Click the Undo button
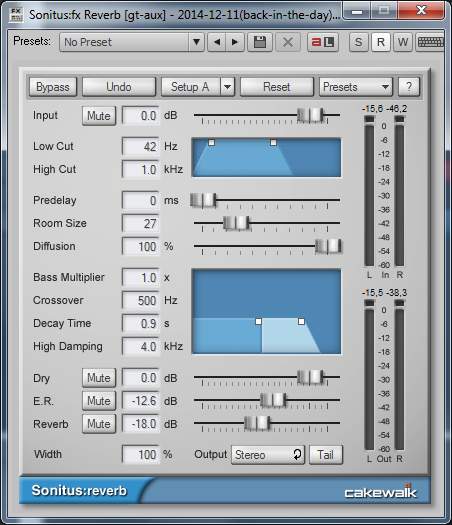The height and width of the screenshot is (525, 452). (119, 87)
